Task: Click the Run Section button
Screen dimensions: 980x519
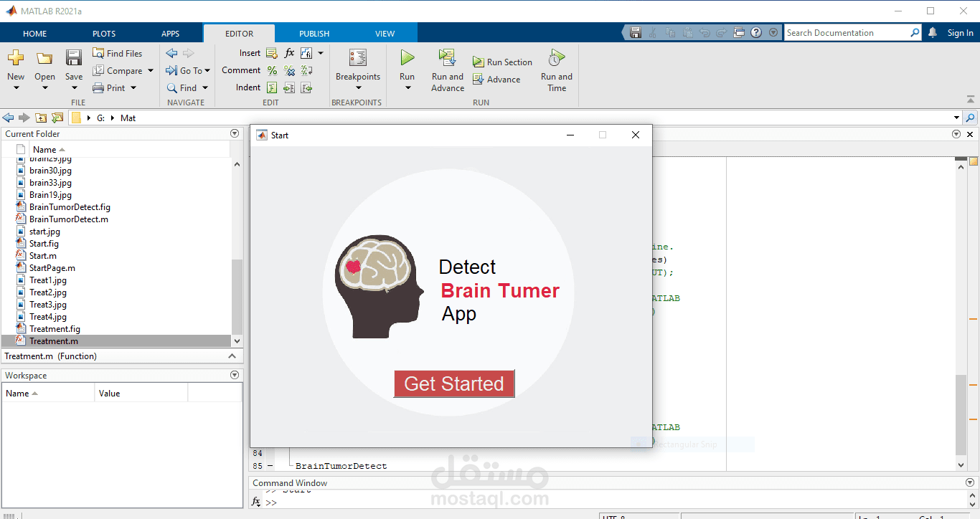Action: coord(502,62)
